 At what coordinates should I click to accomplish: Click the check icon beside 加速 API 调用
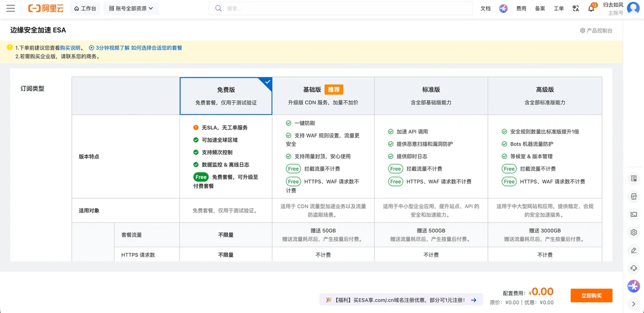point(391,132)
